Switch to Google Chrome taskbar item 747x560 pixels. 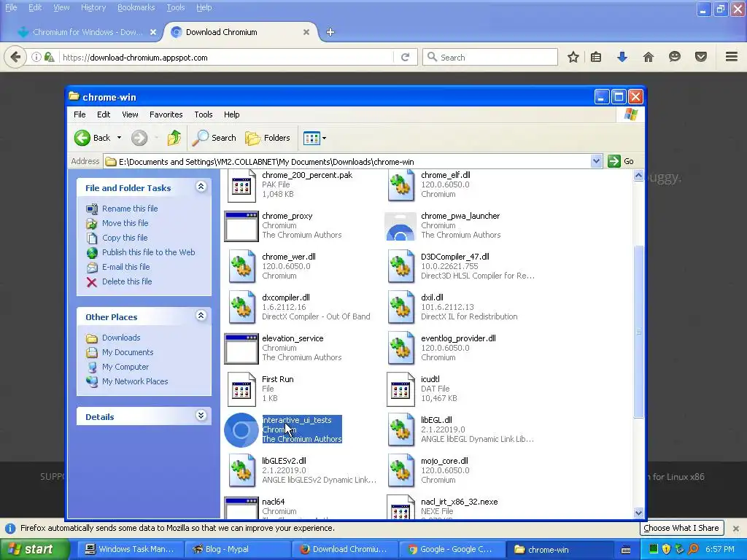click(x=451, y=550)
